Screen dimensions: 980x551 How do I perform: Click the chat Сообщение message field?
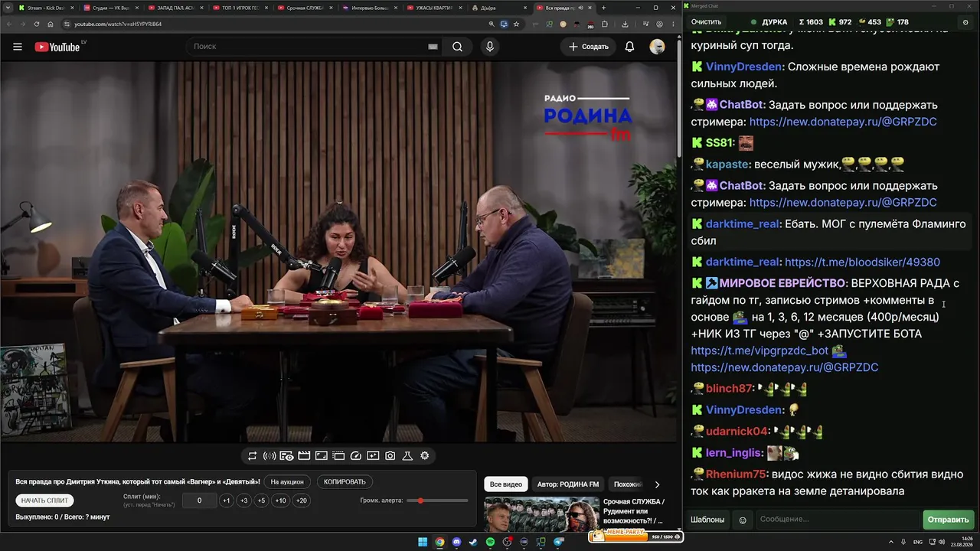838,520
